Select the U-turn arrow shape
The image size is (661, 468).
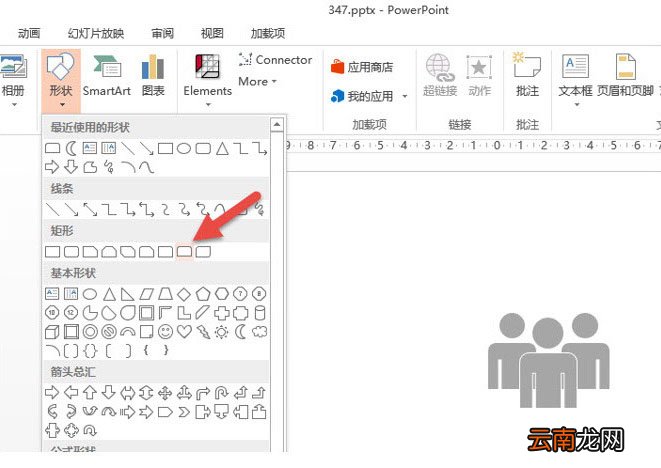(222, 393)
